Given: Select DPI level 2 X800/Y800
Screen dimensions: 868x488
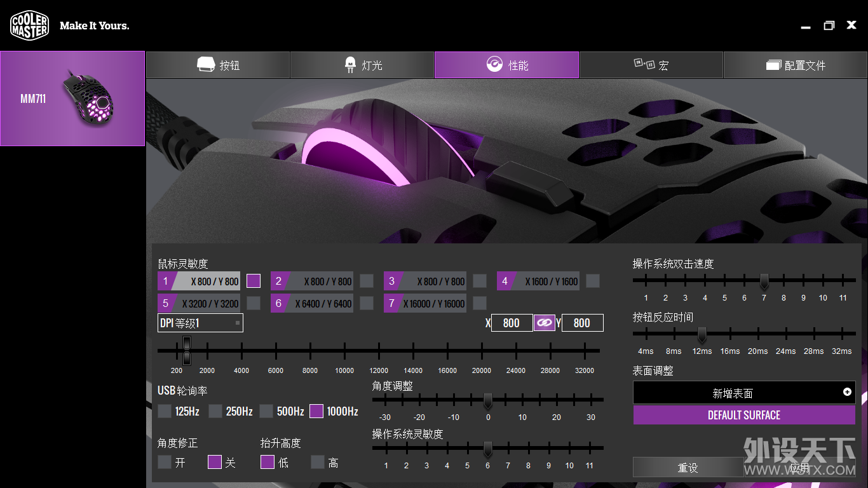Looking at the screenshot, I should (312, 281).
